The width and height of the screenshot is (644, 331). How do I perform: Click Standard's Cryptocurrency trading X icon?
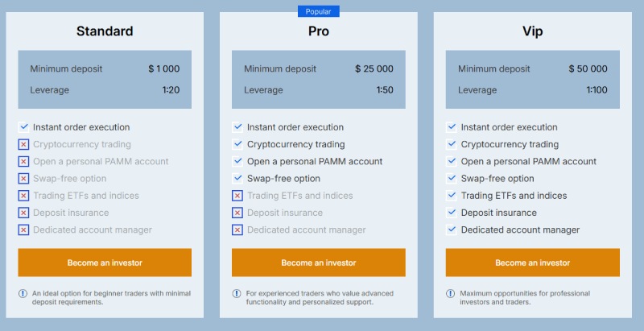pos(23,145)
